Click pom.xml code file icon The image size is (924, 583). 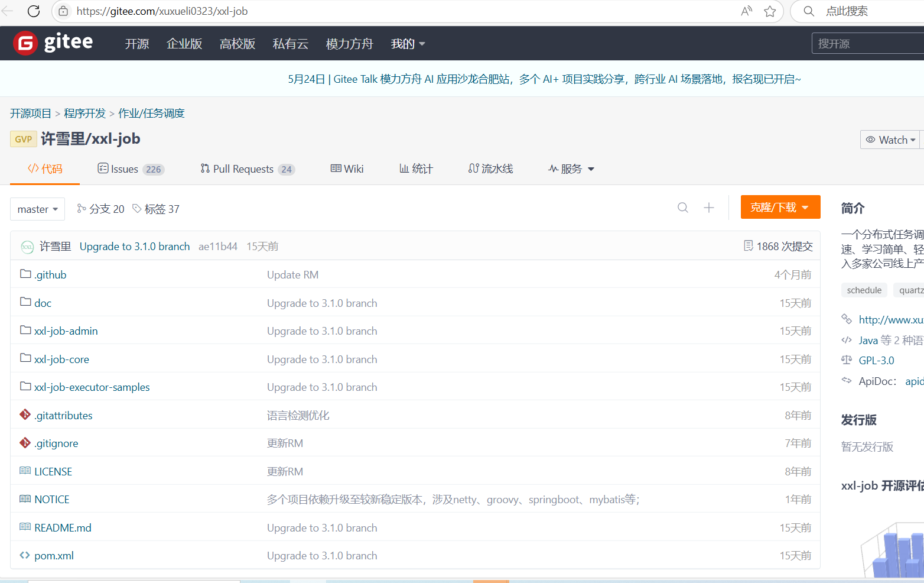[25, 555]
